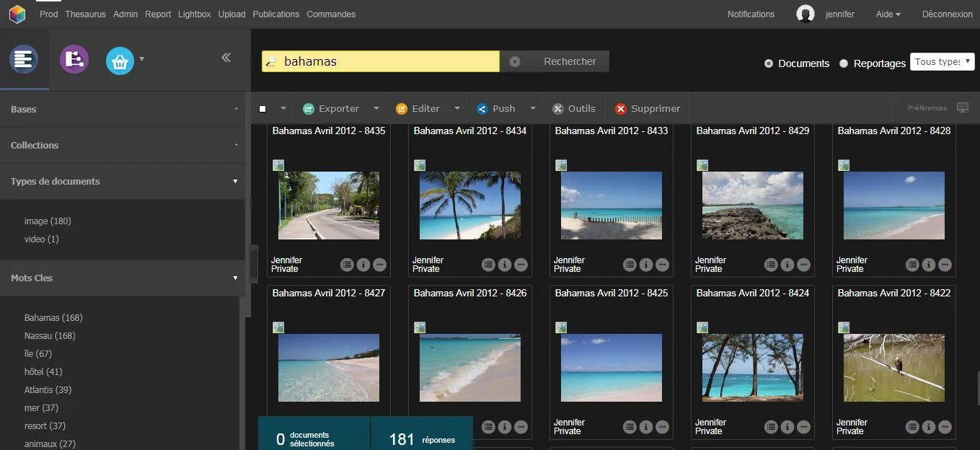Screen dimensions: 980x450
Task: Open the Admin menu item
Action: pyautogui.click(x=125, y=14)
